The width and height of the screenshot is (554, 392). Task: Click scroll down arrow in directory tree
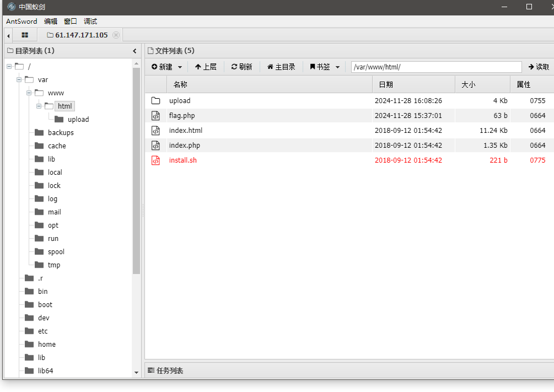(137, 373)
